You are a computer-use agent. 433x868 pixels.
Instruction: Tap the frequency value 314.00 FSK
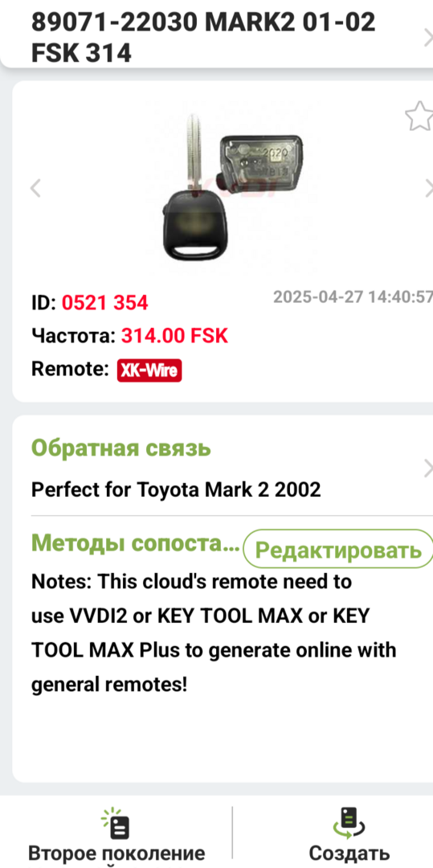tap(175, 336)
